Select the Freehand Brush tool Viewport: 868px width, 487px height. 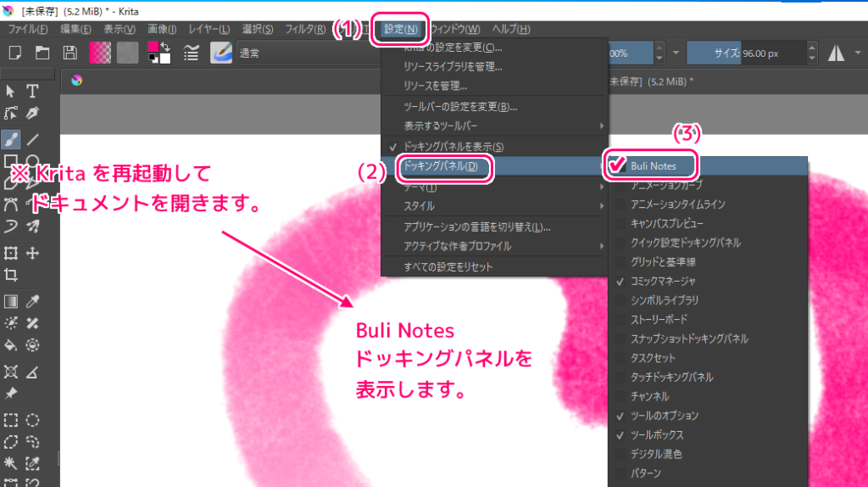10,139
